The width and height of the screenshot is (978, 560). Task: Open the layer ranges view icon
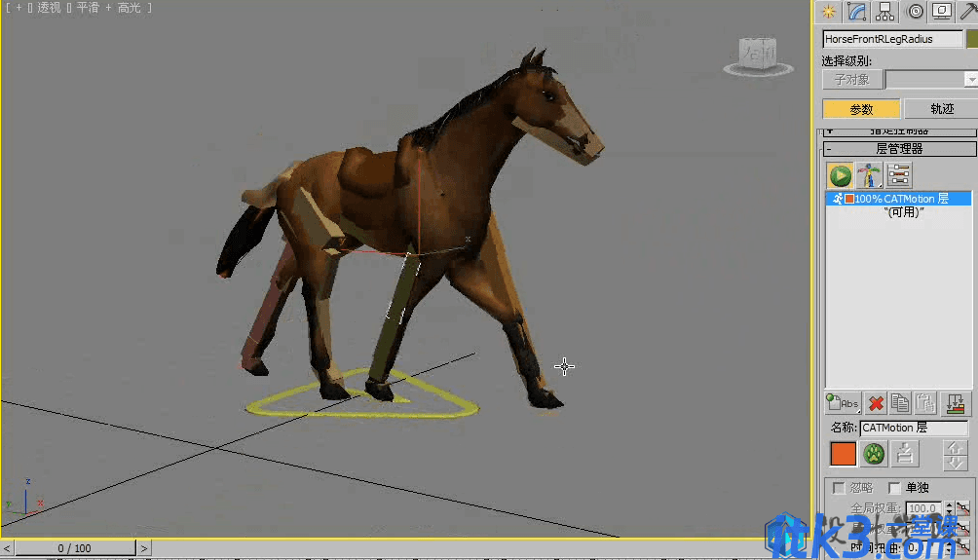pyautogui.click(x=899, y=175)
